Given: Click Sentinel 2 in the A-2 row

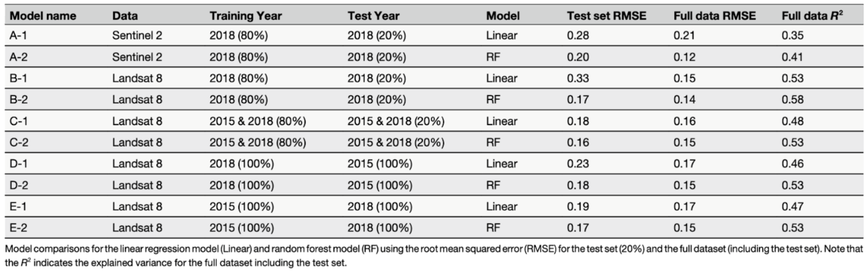Looking at the screenshot, I should (x=137, y=57).
